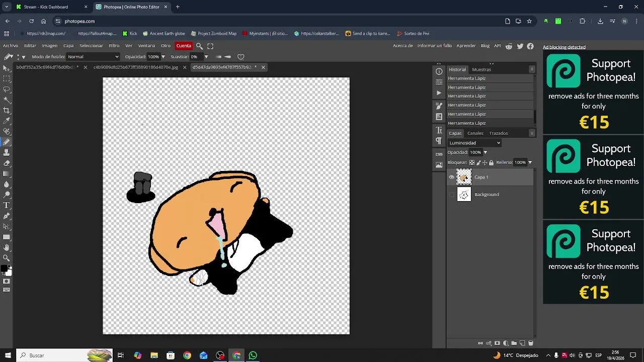The height and width of the screenshot is (362, 644).
Task: Select the Rectangle Select tool
Action: [7, 78]
